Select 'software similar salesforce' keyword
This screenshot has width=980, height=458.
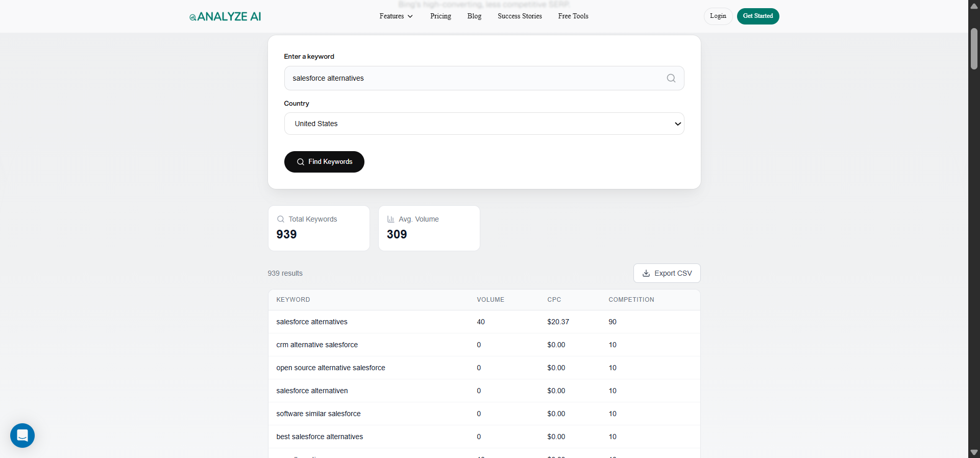[x=318, y=414]
